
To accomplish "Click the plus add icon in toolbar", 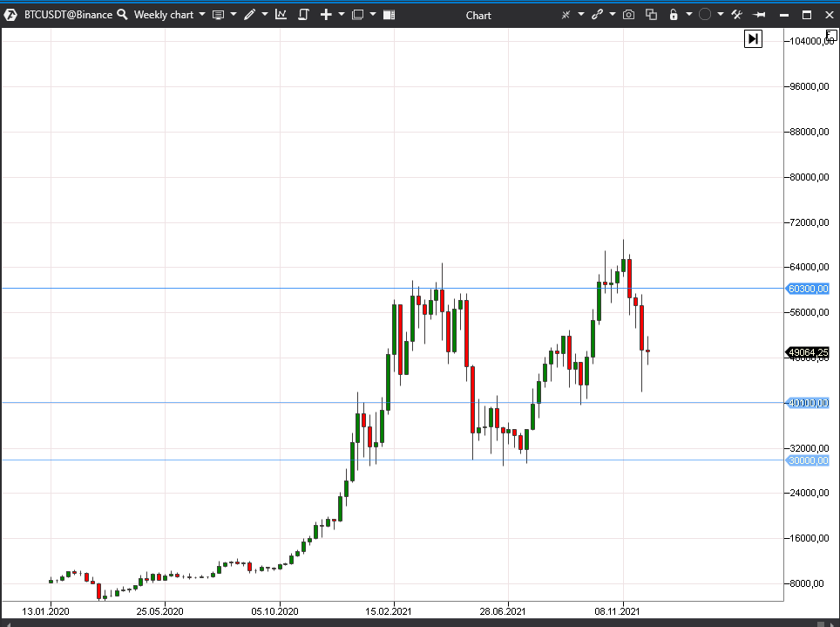I will point(326,15).
